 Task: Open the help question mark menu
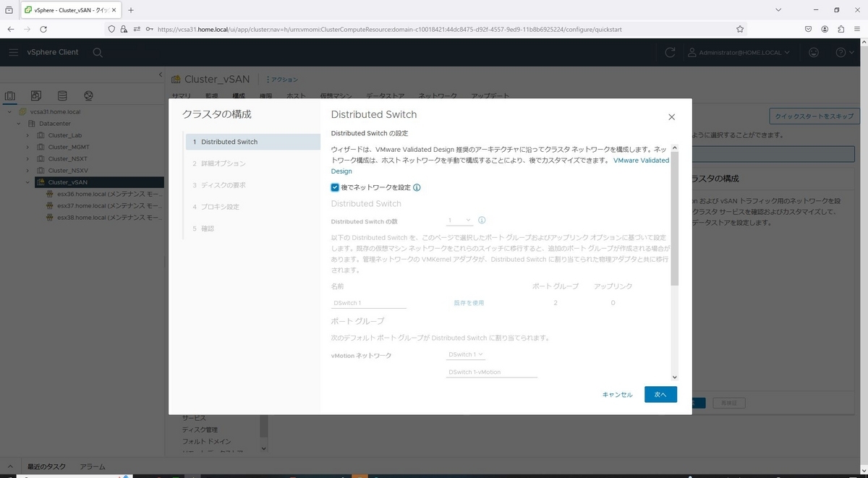[844, 52]
